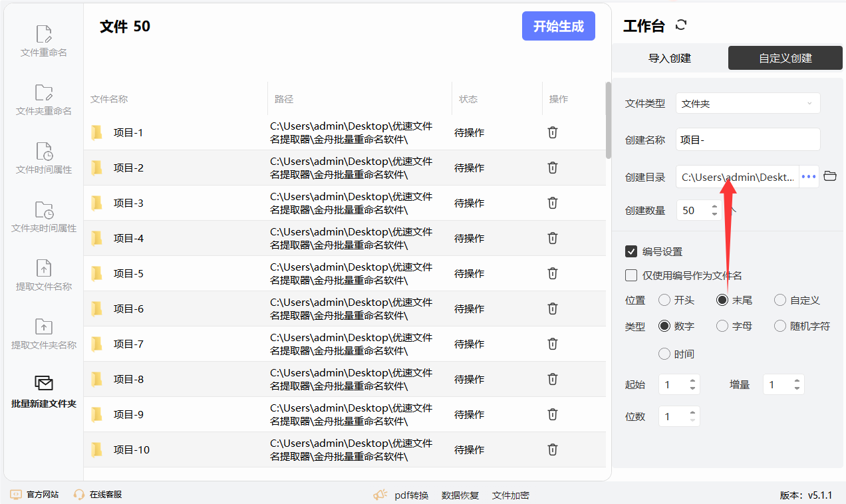This screenshot has height=504, width=846.
Task: Enable 仅使用编号作为文件名 checkbox
Action: pyautogui.click(x=631, y=275)
